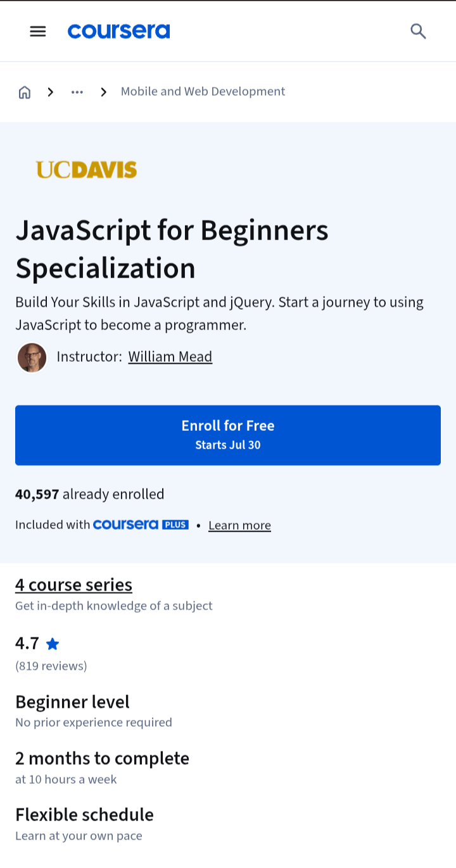Click the Flexible schedule heading
Viewport: 456px width, 868px height.
(x=84, y=814)
